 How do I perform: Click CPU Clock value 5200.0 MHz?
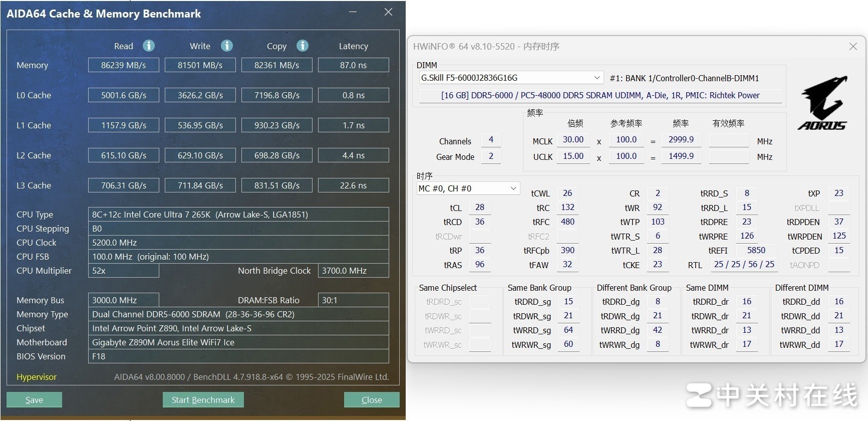(238, 243)
